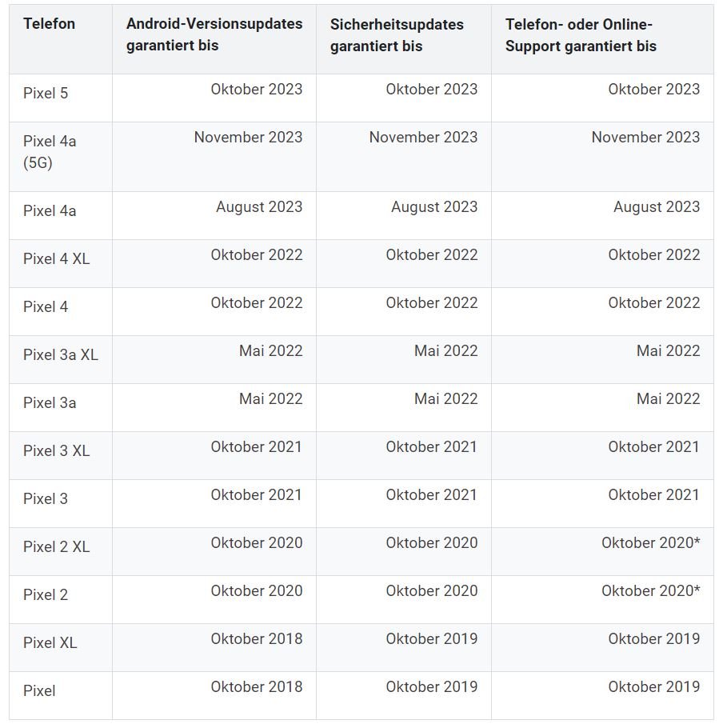727x728 pixels.
Task: Select the Pixel 5 phone name cell
Action: [x=46, y=94]
